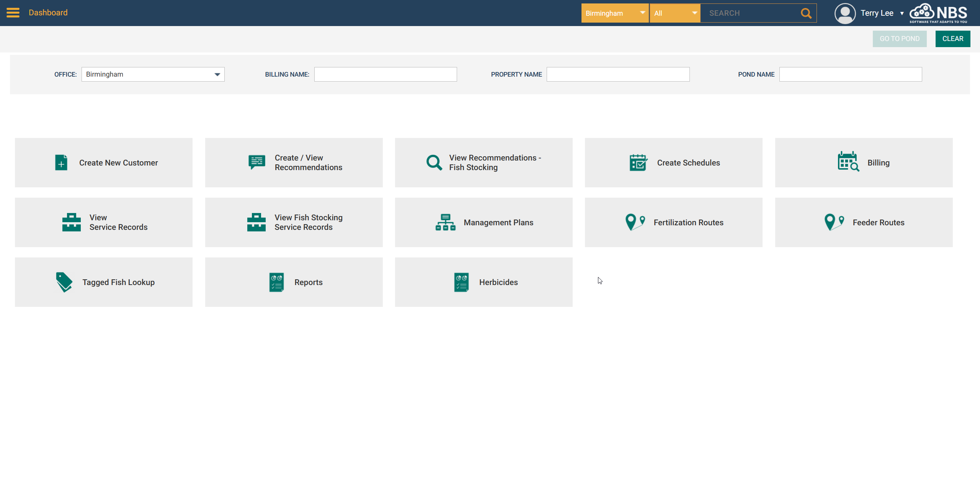Click the Fertilization Routes map pin icon
The height and width of the screenshot is (490, 980).
tap(635, 222)
